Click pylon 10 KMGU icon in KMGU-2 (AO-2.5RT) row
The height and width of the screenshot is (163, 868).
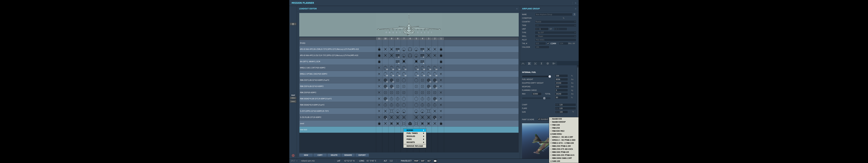(x=385, y=68)
